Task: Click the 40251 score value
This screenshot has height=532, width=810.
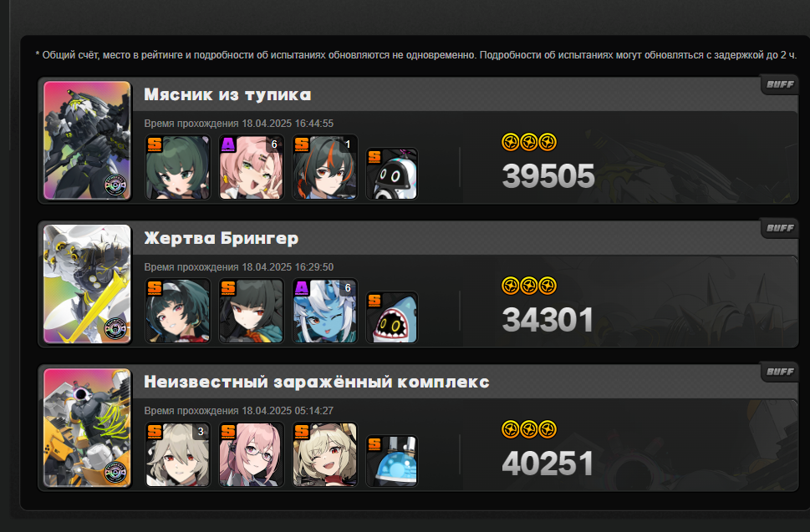Action: [x=548, y=464]
